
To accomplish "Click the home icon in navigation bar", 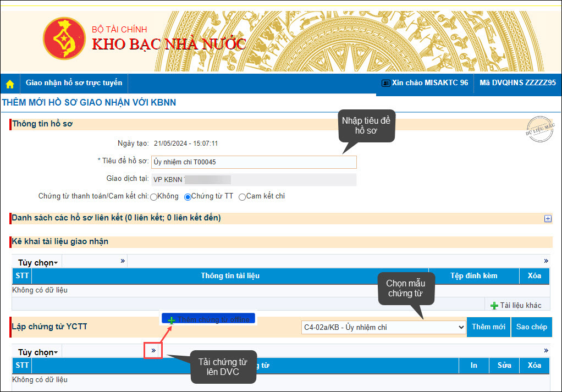I will tap(10, 84).
